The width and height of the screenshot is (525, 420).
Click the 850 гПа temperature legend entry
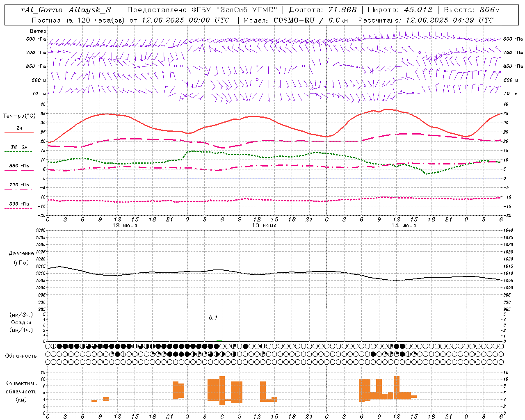pyautogui.click(x=19, y=166)
